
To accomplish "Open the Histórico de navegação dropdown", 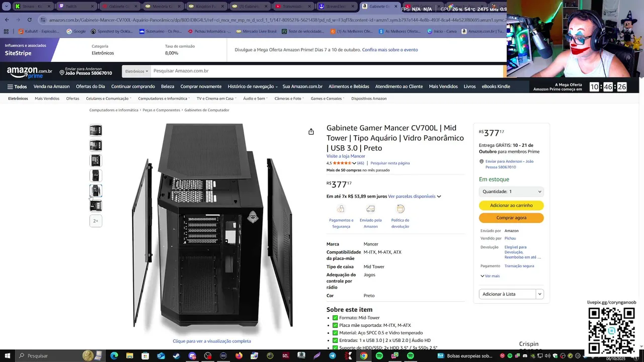I will (x=252, y=86).
